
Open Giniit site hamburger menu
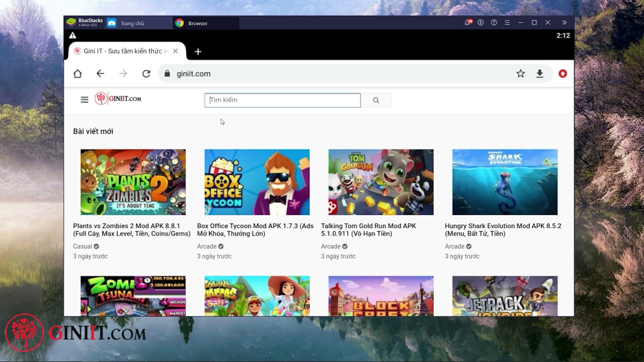[x=85, y=100]
